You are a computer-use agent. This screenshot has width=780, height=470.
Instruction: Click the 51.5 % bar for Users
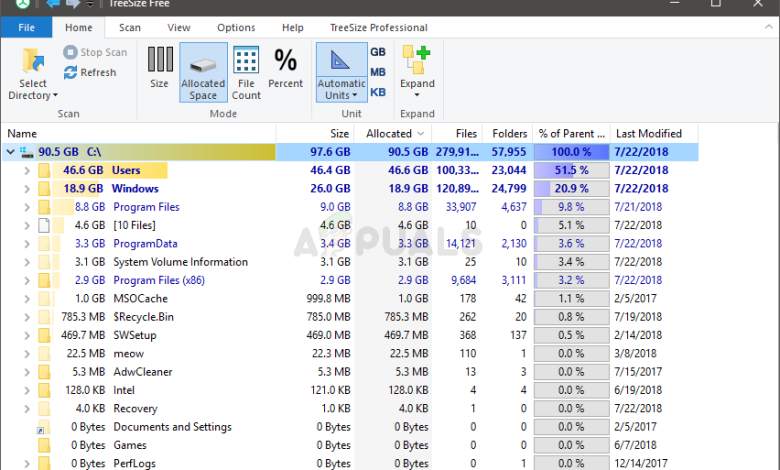click(571, 171)
